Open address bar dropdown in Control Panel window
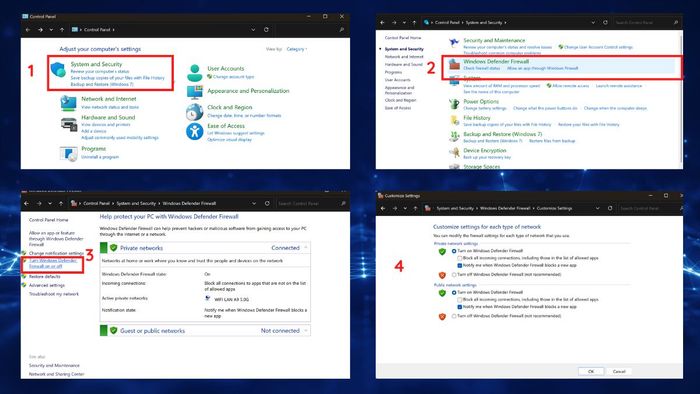Screen dimensions: 700x394 tap(253, 29)
